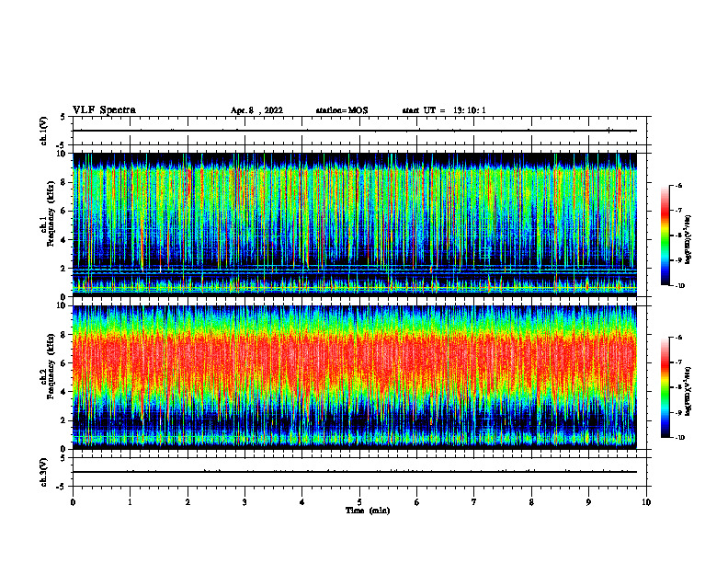
Task: Click time axis tick label "2"
Action: (188, 502)
